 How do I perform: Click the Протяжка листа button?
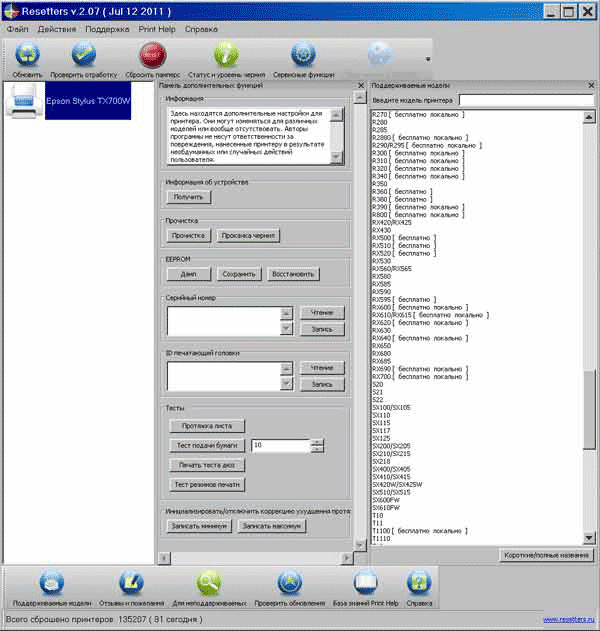[x=207, y=426]
